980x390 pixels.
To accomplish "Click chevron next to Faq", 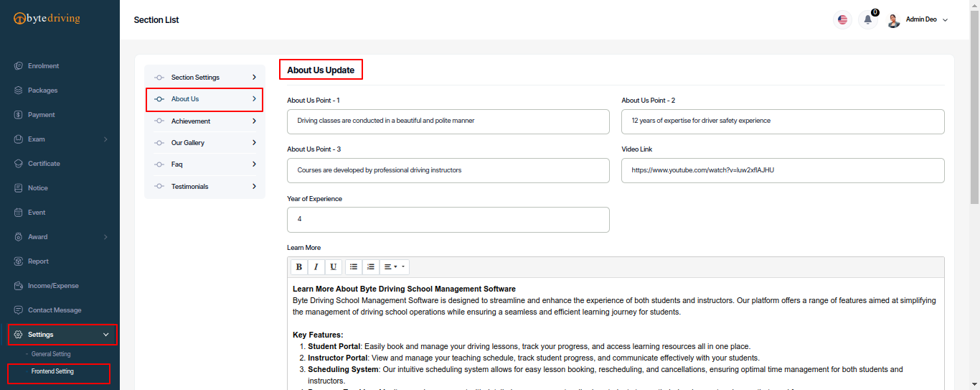I will pos(254,164).
